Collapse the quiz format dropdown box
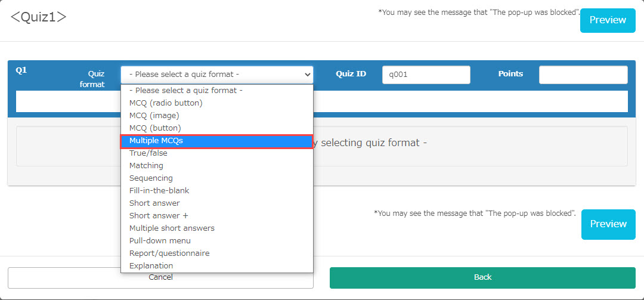This screenshot has height=300, width=644. coord(216,75)
